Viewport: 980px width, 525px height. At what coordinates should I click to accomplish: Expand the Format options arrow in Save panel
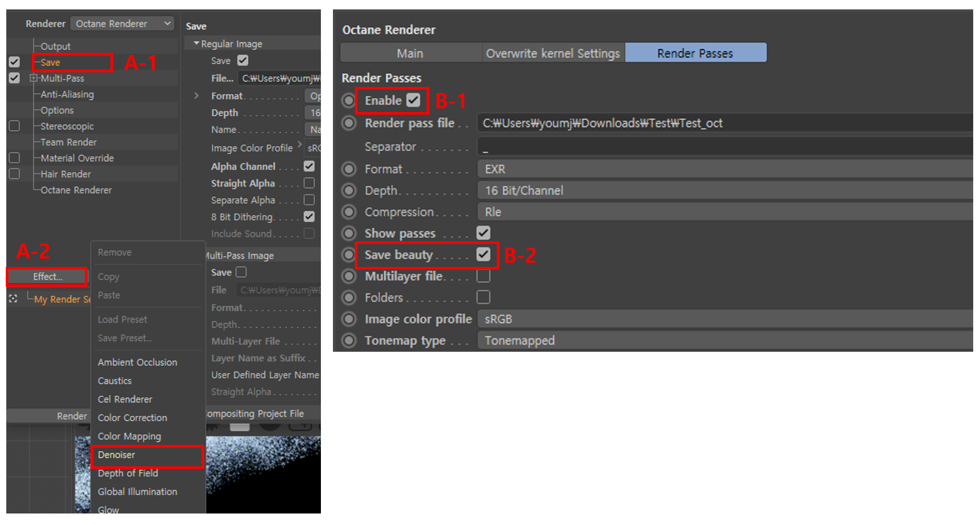[x=197, y=96]
